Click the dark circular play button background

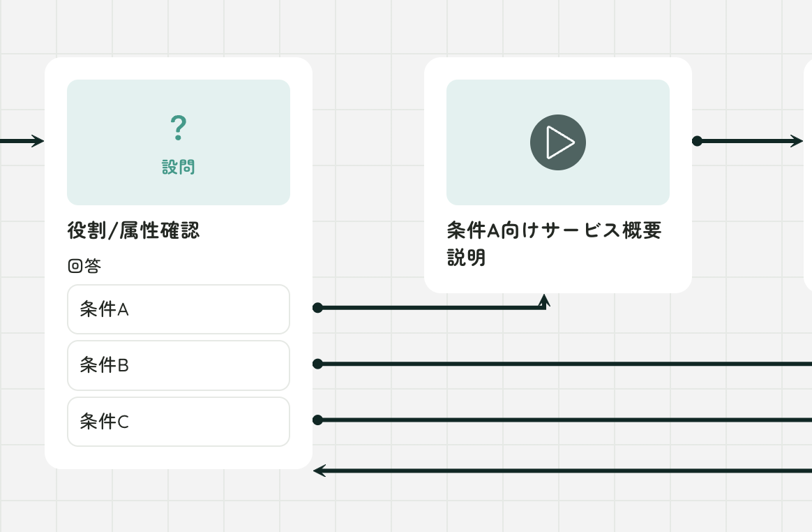558,142
